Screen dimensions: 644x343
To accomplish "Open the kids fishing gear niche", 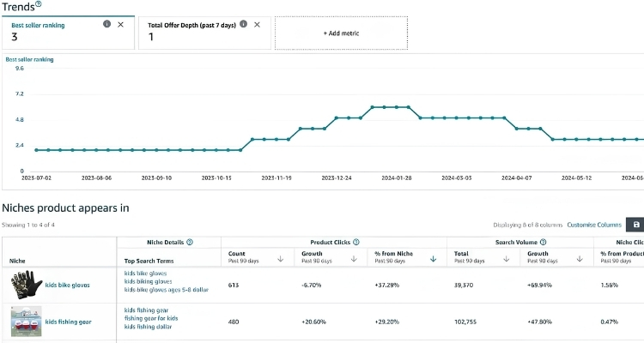I will click(x=68, y=322).
